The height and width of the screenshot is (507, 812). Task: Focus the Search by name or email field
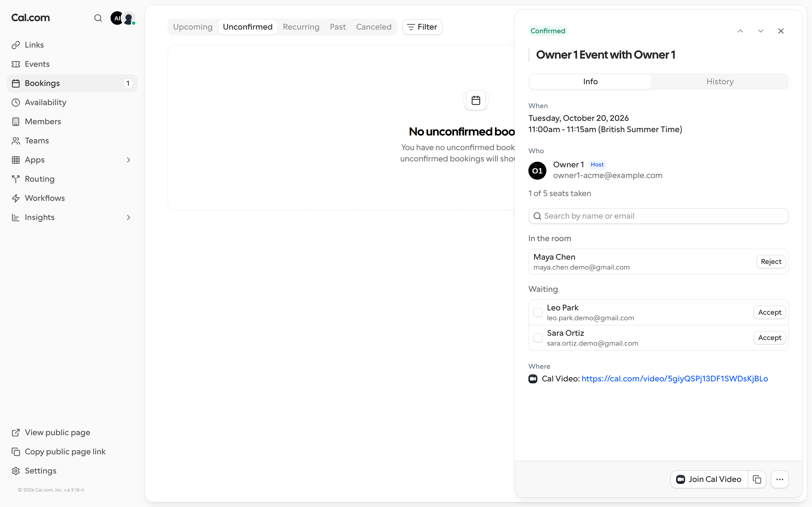click(x=658, y=216)
